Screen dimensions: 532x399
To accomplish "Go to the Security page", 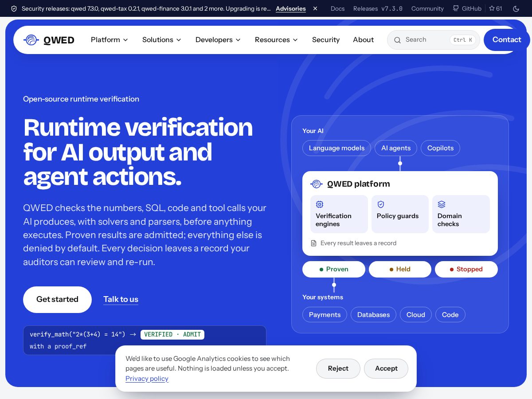I will click(x=326, y=40).
